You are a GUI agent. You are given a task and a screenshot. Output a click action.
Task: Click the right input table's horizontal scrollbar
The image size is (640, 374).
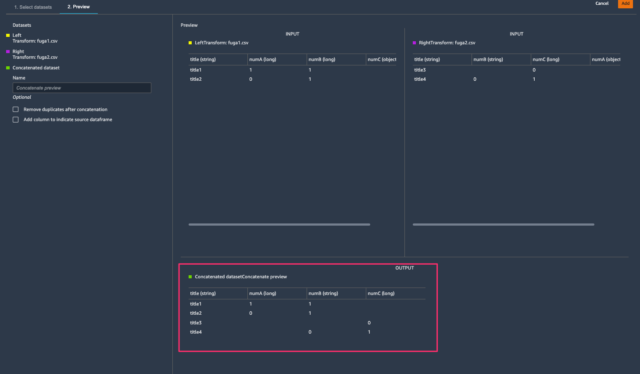(503, 225)
